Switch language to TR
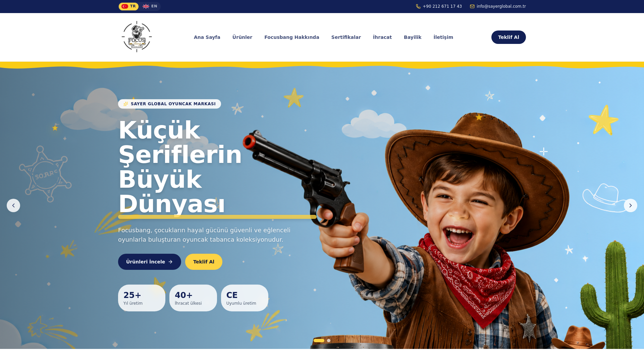 (x=128, y=6)
